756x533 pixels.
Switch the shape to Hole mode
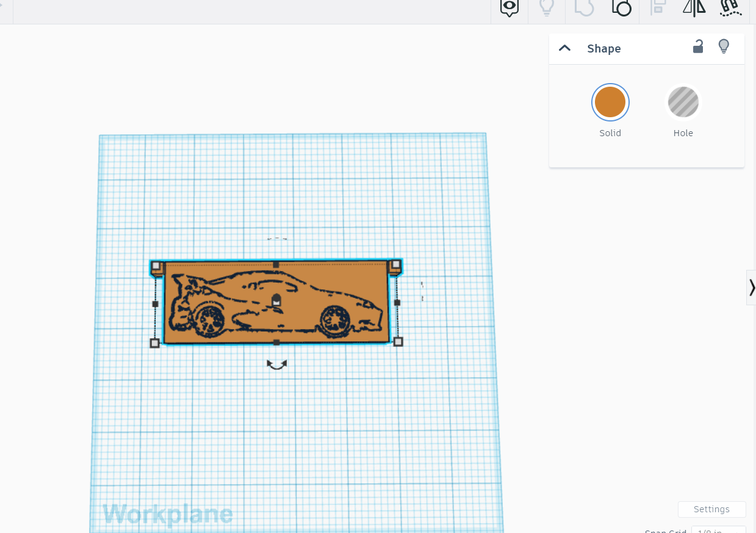[683, 102]
